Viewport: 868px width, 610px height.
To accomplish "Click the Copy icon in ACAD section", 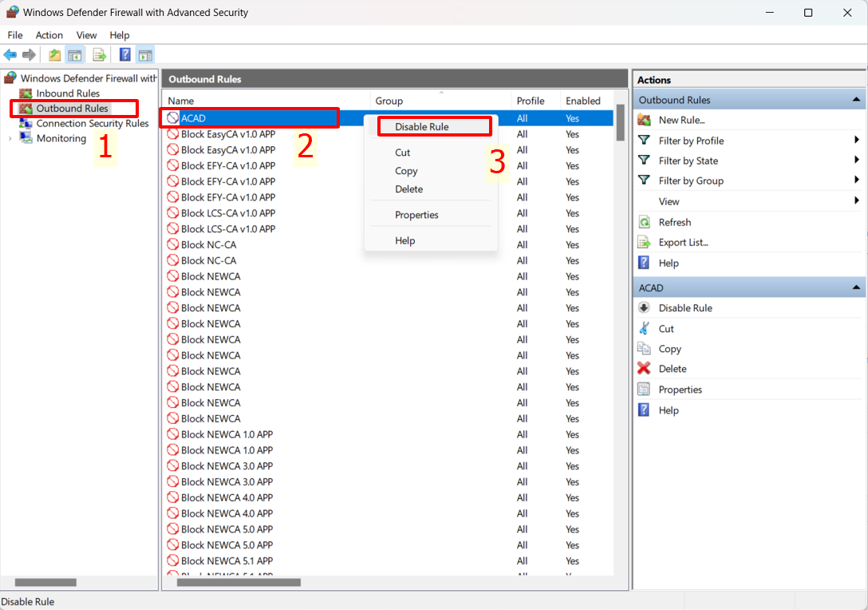I will click(644, 348).
